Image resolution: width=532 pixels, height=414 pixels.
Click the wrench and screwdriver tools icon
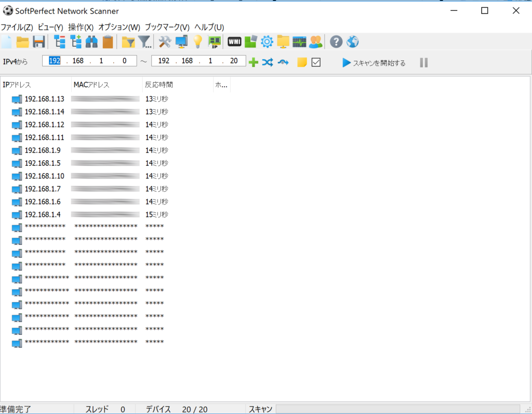165,42
